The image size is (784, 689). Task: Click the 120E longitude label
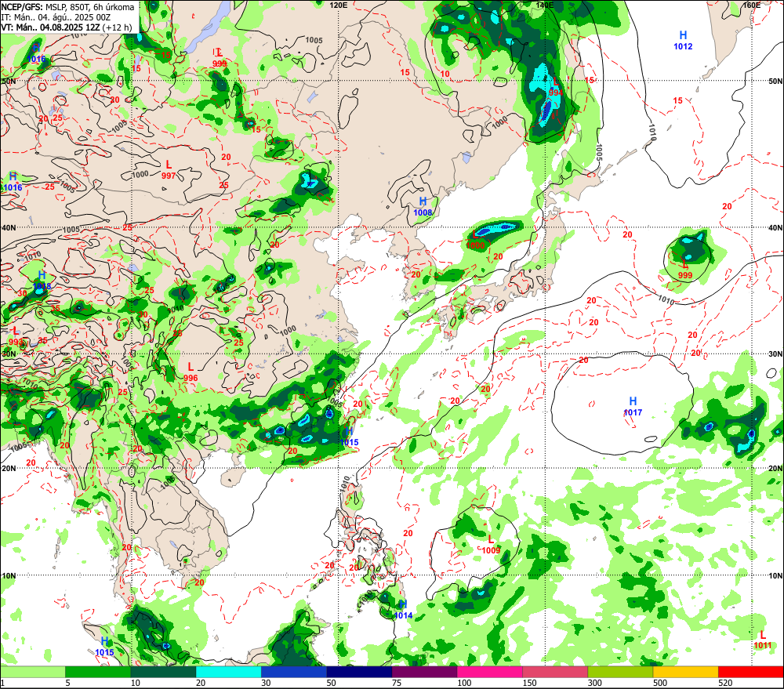(339, 5)
